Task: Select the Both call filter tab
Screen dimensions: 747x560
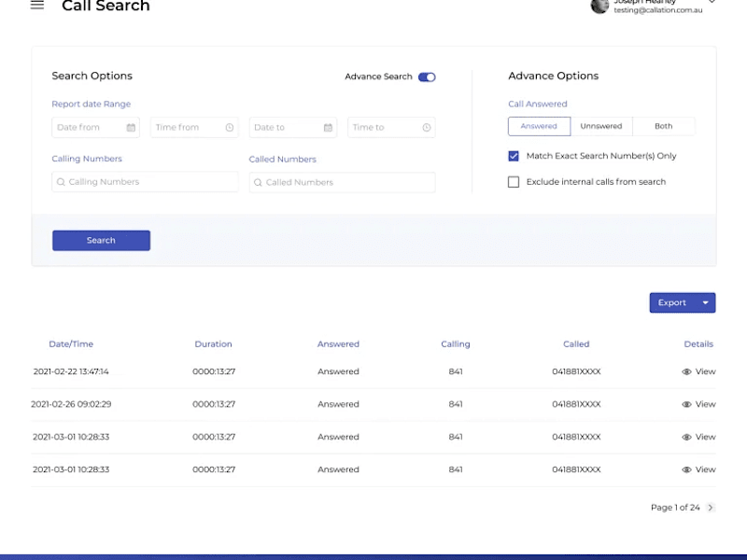Action: tap(664, 126)
